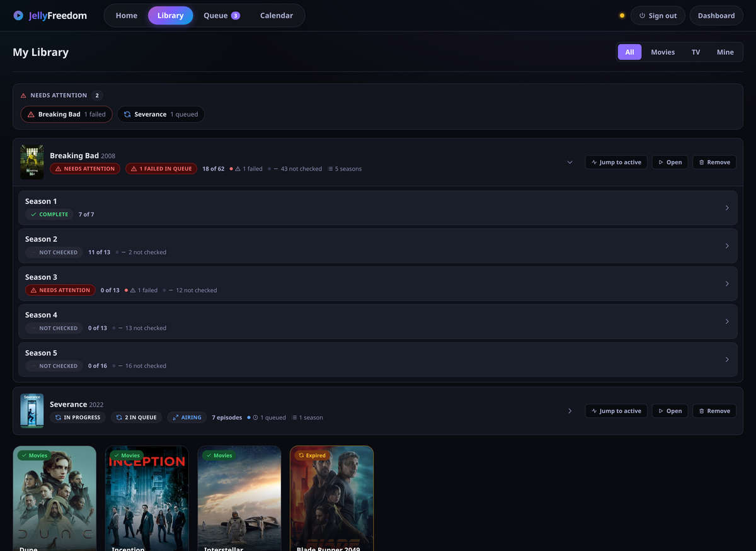Click Breaking Bad Needs Attention badge

(x=85, y=169)
